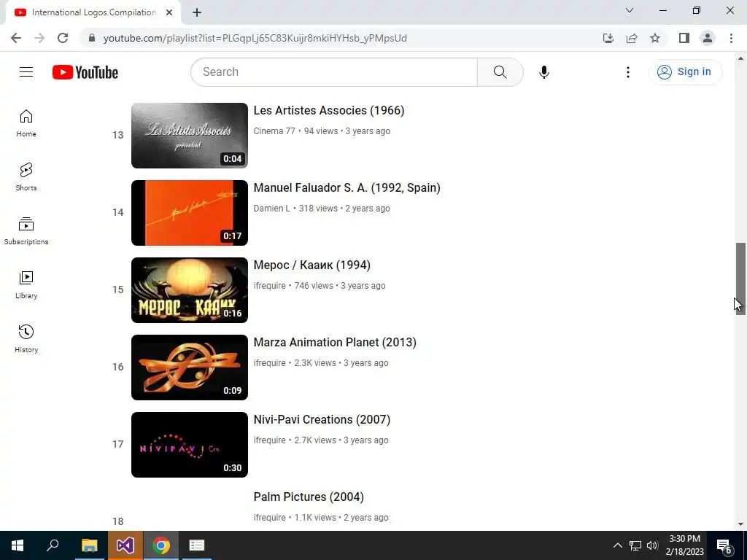The height and width of the screenshot is (560, 747).
Task: Visit ifrequire channel under Palm Pictures
Action: [270, 518]
